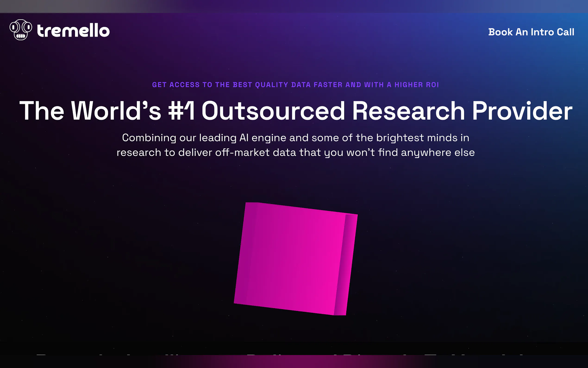Click '#1' in the main headline
The height and width of the screenshot is (368, 588).
click(x=181, y=111)
